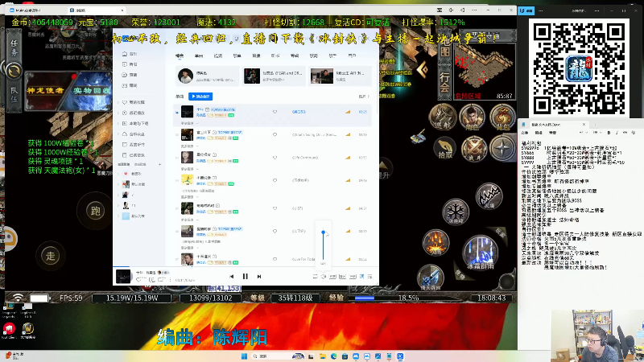Open heading style dropdown in Notepad toolbar
The image size is (644, 362).
click(583, 133)
